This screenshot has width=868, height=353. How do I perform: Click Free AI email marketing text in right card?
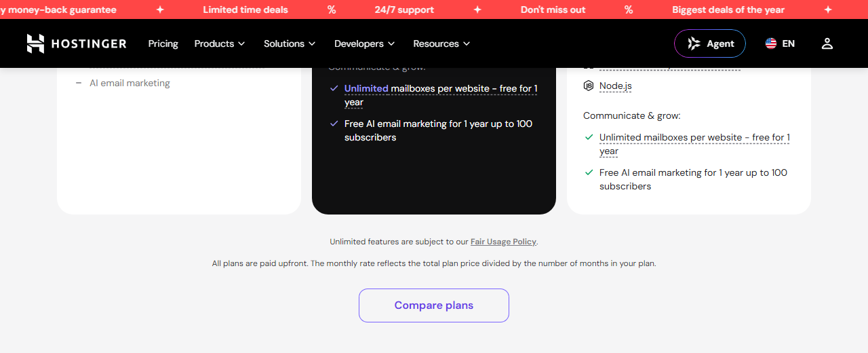[x=693, y=179]
